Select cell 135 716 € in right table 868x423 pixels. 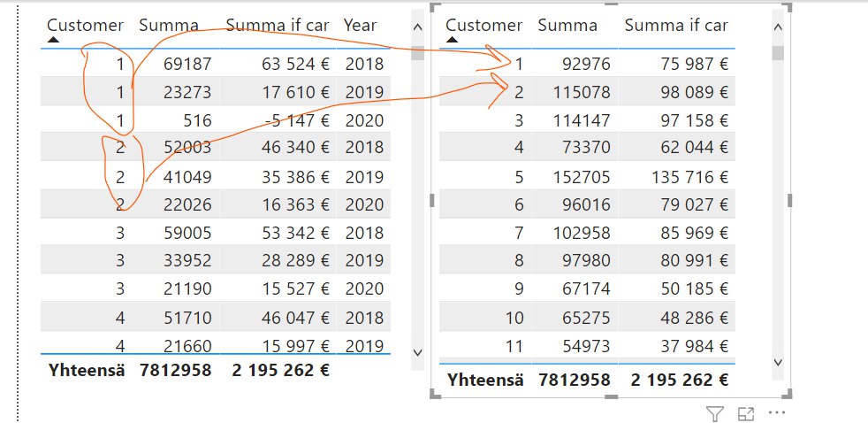pyautogui.click(x=690, y=177)
